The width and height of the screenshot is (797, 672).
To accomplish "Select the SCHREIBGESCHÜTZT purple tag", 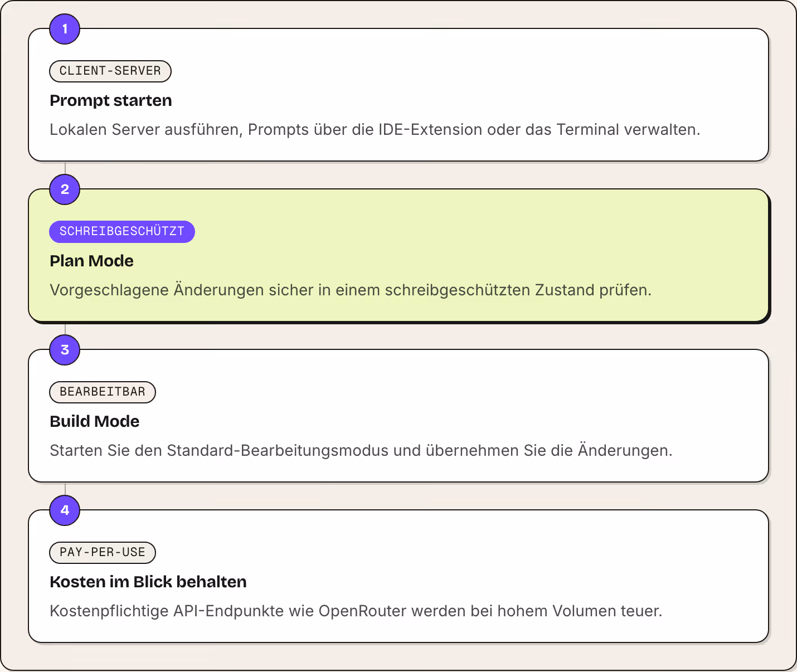I will 122,231.
